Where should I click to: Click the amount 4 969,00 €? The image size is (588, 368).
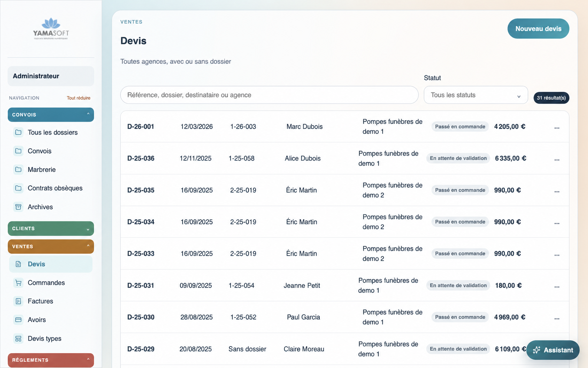pyautogui.click(x=510, y=317)
